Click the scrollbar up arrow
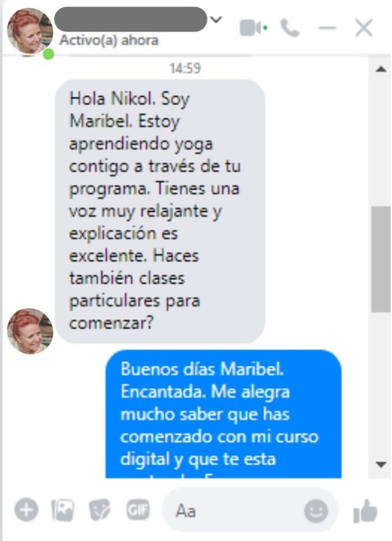392x541 pixels. [381, 69]
